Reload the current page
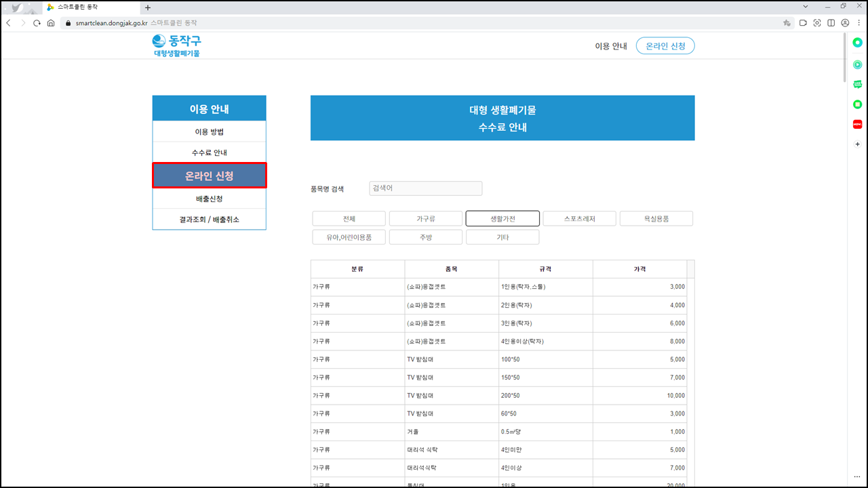 [x=37, y=22]
